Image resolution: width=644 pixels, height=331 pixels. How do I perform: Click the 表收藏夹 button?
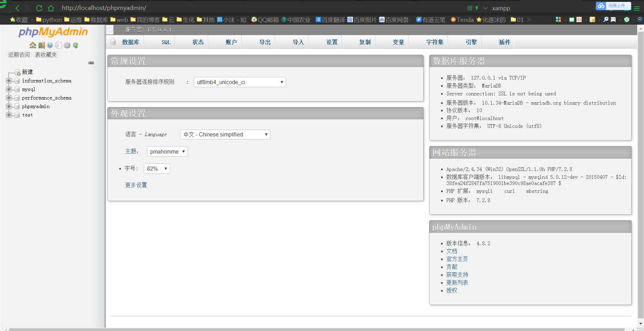pos(46,55)
